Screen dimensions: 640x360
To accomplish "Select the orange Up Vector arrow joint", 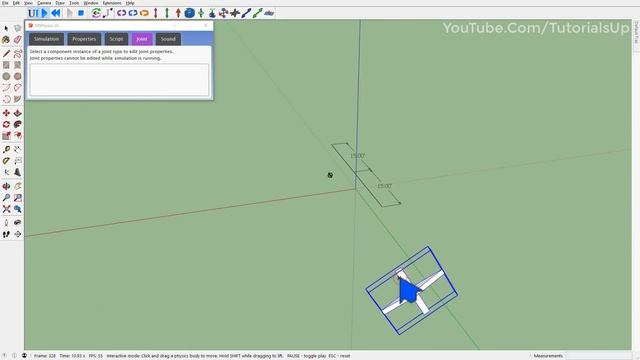I will (178, 13).
